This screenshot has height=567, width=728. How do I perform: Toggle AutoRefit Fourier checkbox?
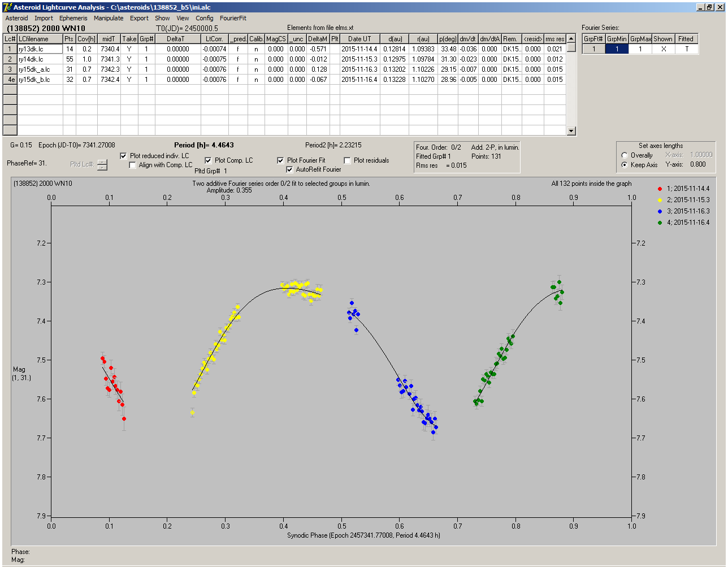(290, 169)
